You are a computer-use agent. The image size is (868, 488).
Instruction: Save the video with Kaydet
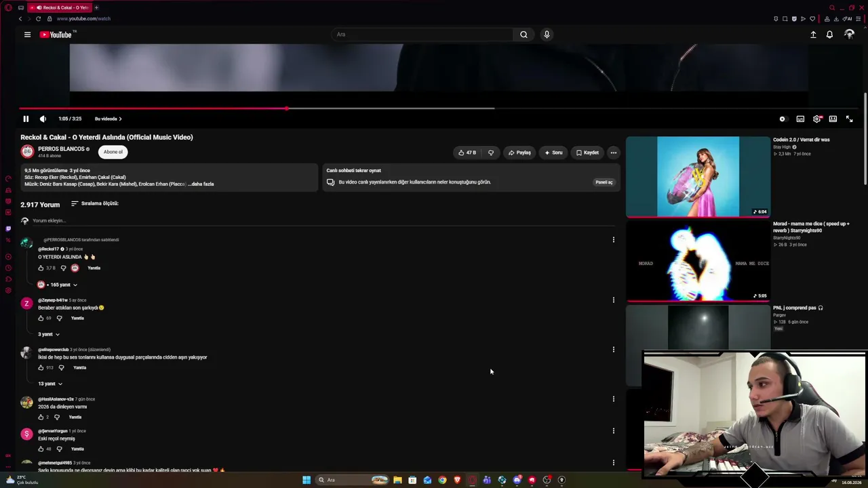pos(587,152)
